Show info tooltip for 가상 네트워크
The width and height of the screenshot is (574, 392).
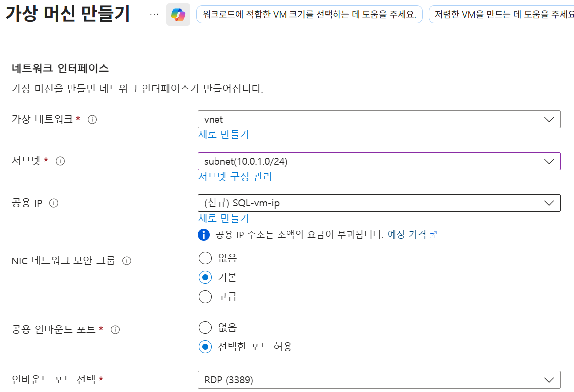click(92, 120)
